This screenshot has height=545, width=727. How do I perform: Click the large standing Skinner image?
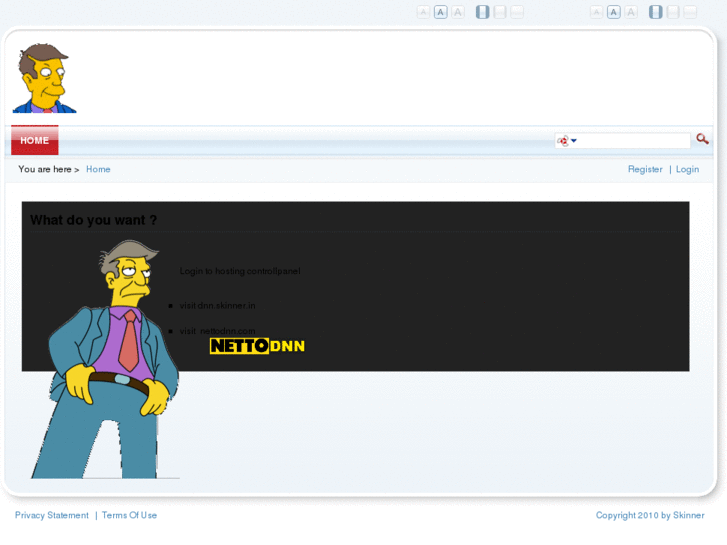(106, 359)
